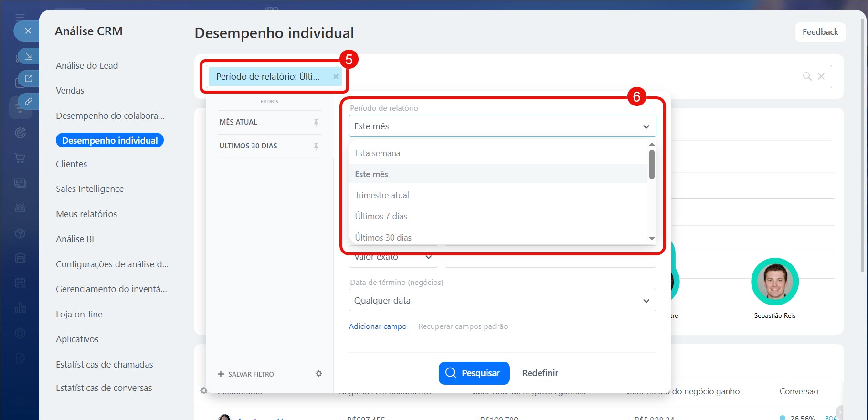Pin the MÊS ATUAL filter

point(316,122)
